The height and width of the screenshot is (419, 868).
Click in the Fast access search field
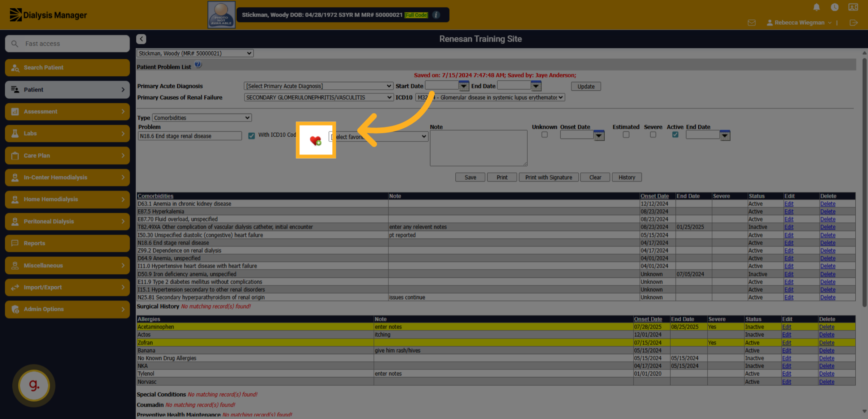(67, 43)
